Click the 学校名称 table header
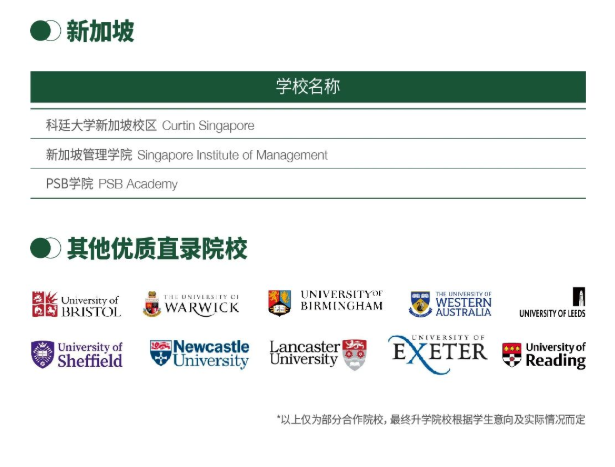Image resolution: width=615 pixels, height=467 pixels. pyautogui.click(x=308, y=87)
